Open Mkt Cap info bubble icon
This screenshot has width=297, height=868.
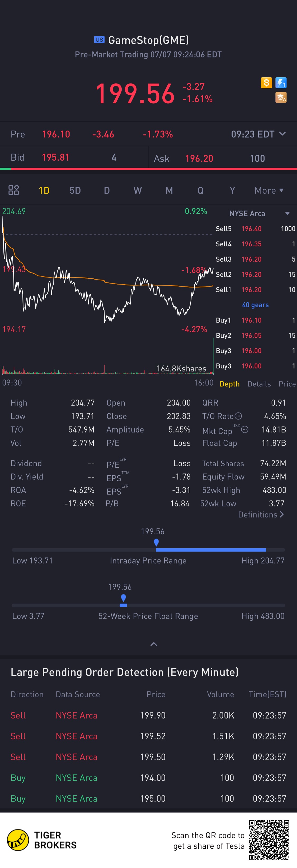click(245, 429)
